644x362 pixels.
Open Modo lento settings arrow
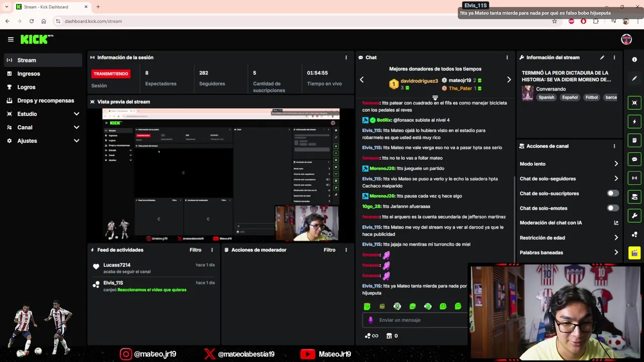click(x=616, y=164)
